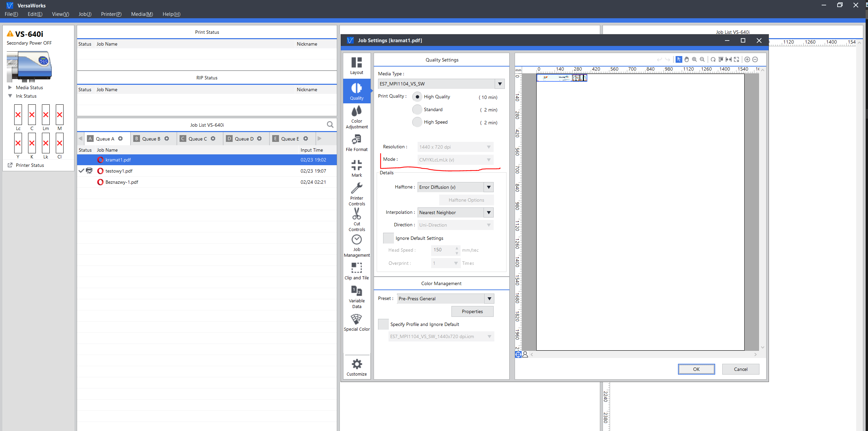Open the Job Management panel

[x=356, y=246]
